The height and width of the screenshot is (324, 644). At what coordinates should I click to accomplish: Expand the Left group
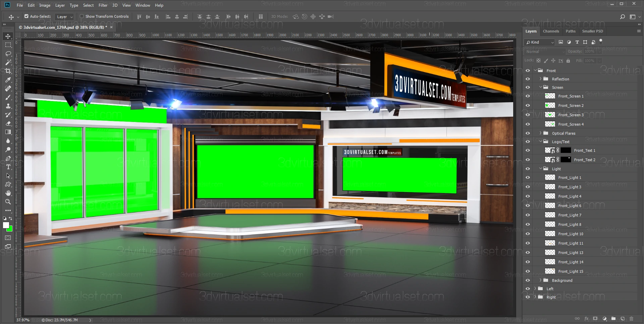click(535, 288)
